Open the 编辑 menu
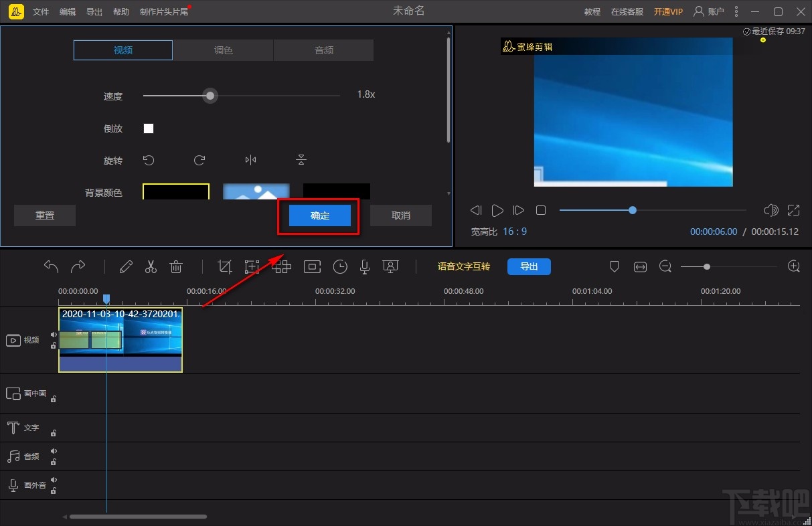The height and width of the screenshot is (526, 812). click(x=68, y=12)
